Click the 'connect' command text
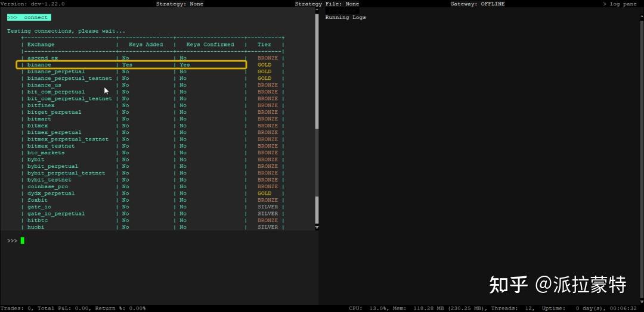 [x=36, y=18]
